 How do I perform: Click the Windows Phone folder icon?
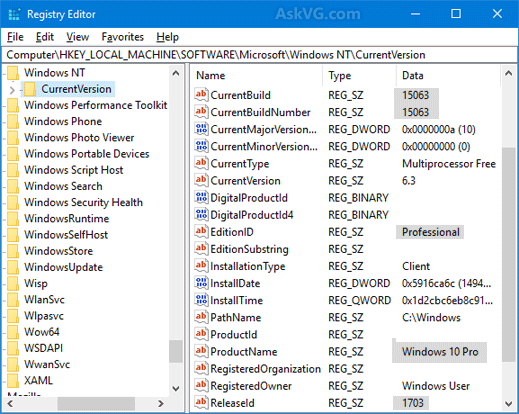pos(13,121)
